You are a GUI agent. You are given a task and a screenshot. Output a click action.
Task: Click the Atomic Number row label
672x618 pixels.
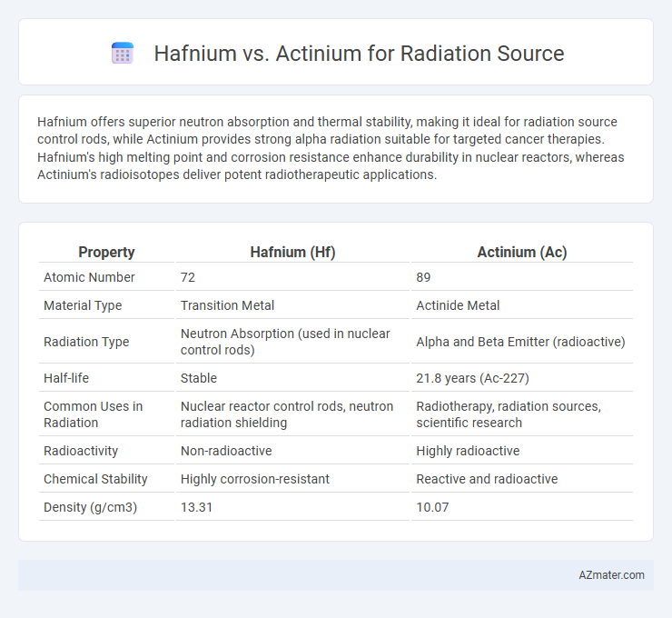89,277
